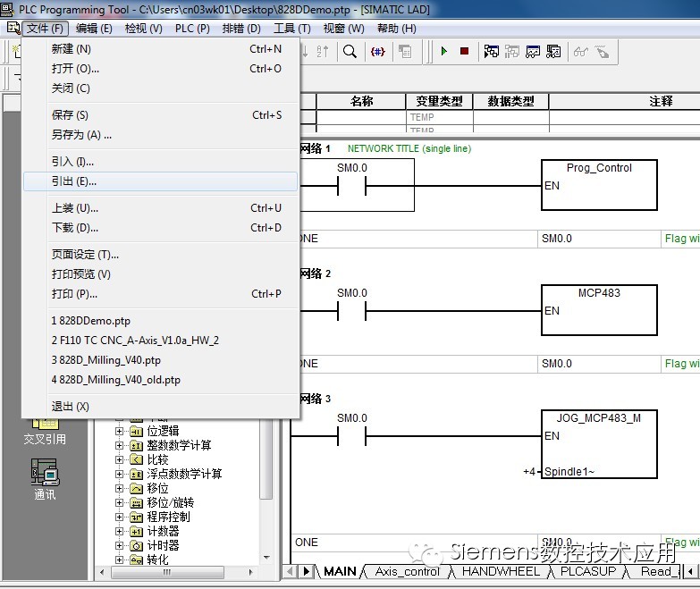The image size is (700, 589).
Task: Click the application icon left of 文件 menu
Action: pos(13,28)
